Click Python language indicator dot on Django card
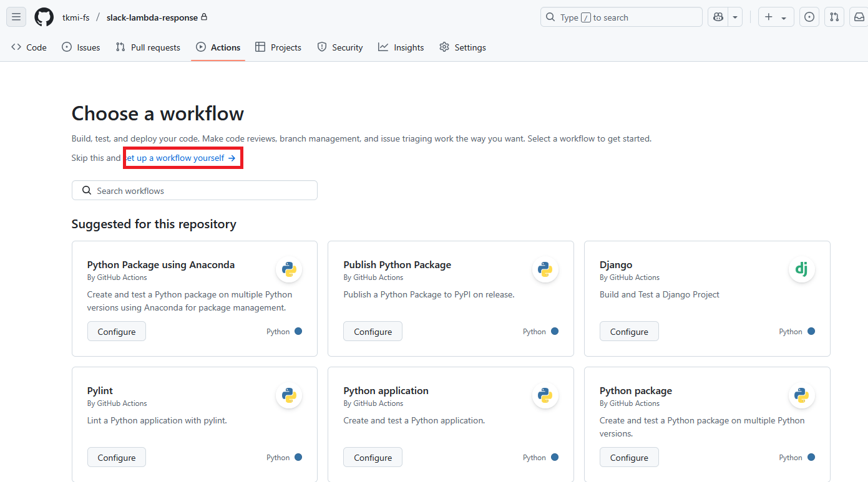This screenshot has width=868, height=482. coord(811,331)
